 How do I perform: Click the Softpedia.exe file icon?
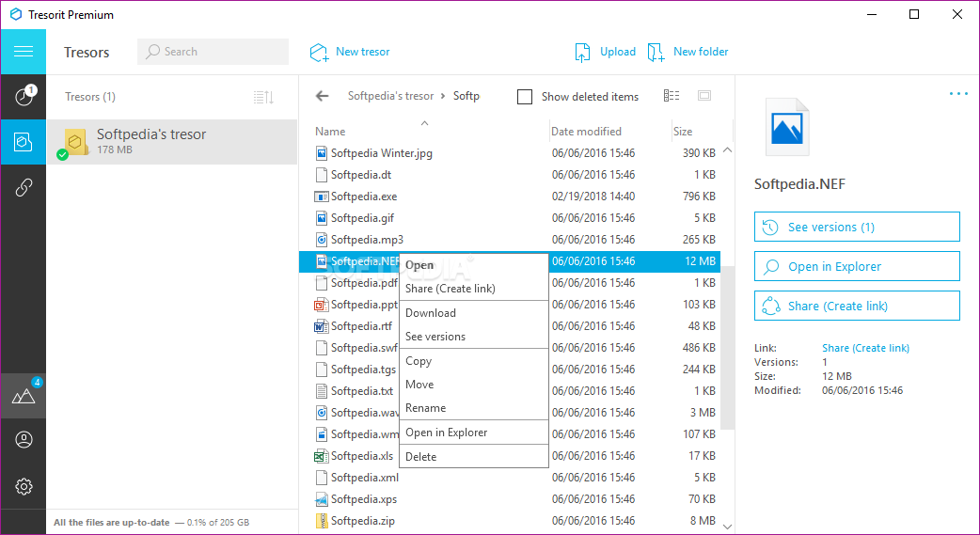point(322,197)
